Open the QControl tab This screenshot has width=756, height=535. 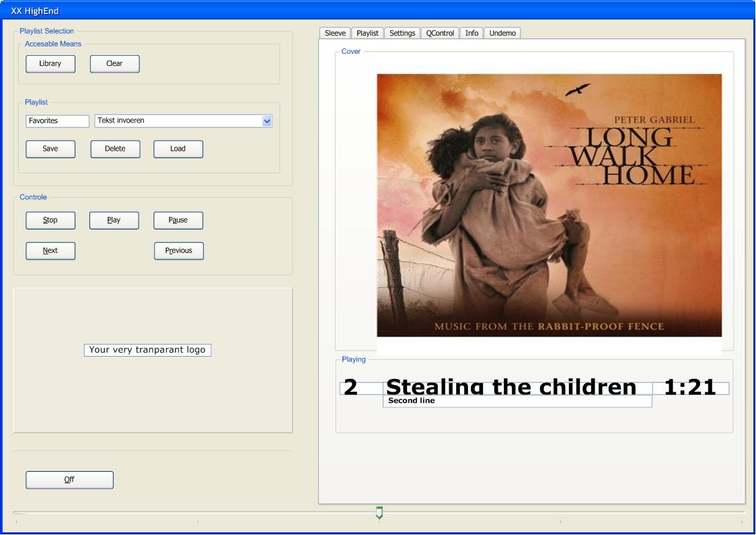coord(440,33)
